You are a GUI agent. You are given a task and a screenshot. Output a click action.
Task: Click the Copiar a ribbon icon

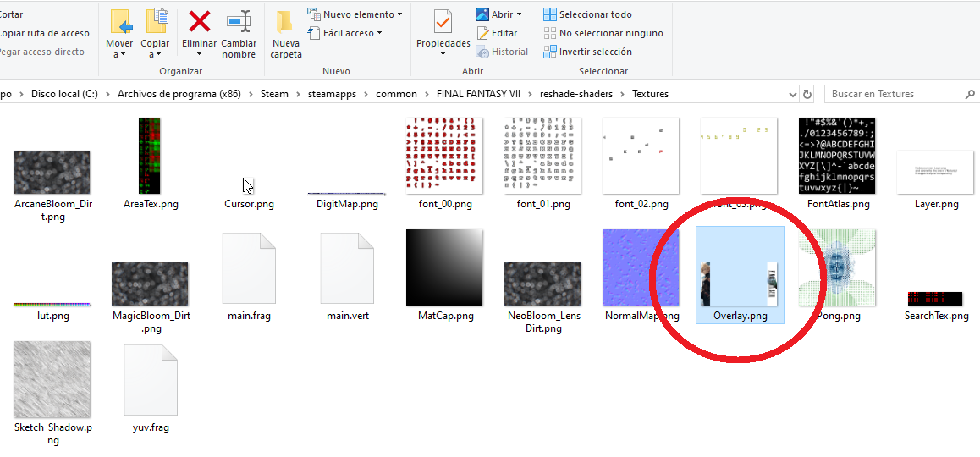coord(157,21)
